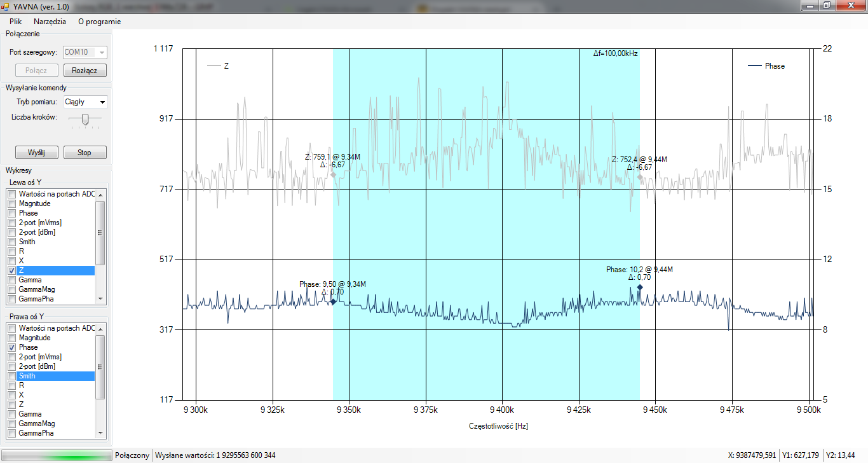Image resolution: width=868 pixels, height=463 pixels.
Task: Expand the Port szeregowy COM10 combo box
Action: click(x=102, y=52)
